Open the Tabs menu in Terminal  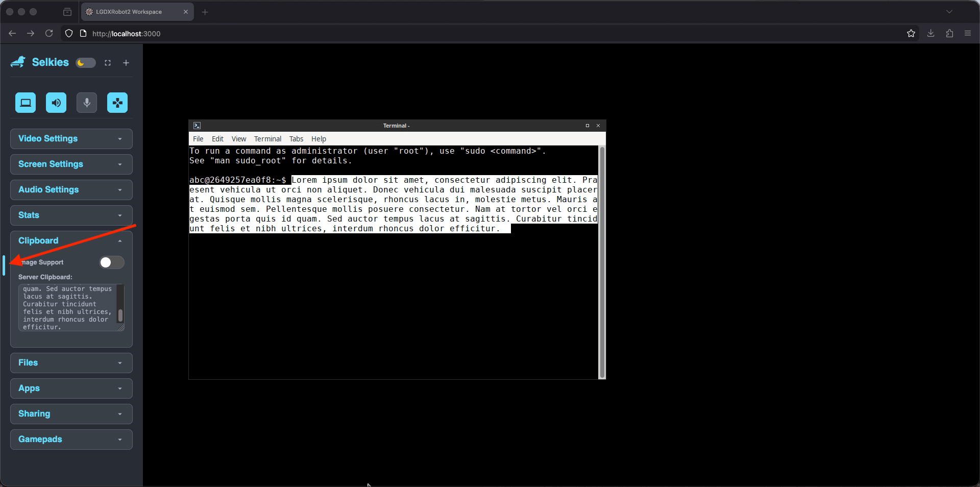click(296, 138)
